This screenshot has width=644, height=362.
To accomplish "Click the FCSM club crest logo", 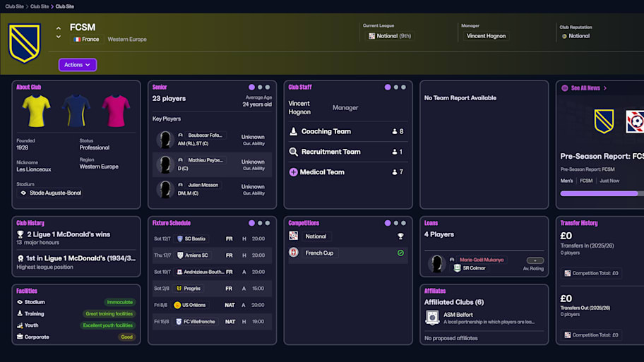I will tap(25, 43).
